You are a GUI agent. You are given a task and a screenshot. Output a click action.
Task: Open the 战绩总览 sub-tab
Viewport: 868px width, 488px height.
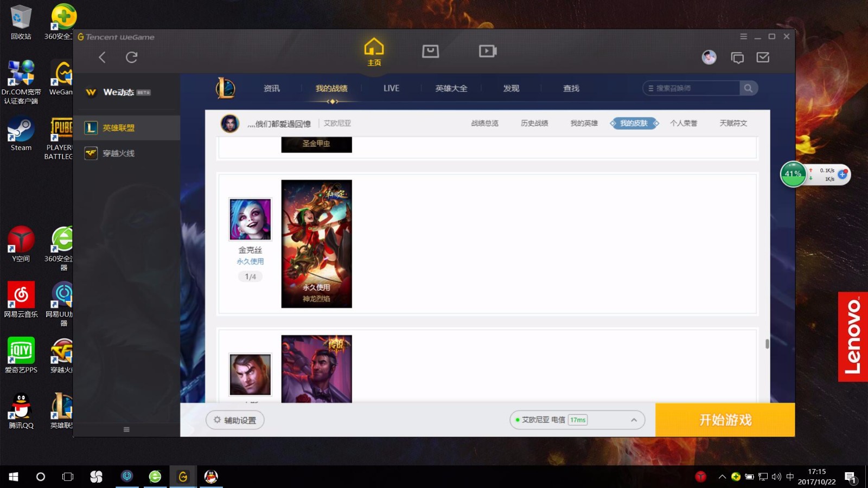click(x=484, y=124)
